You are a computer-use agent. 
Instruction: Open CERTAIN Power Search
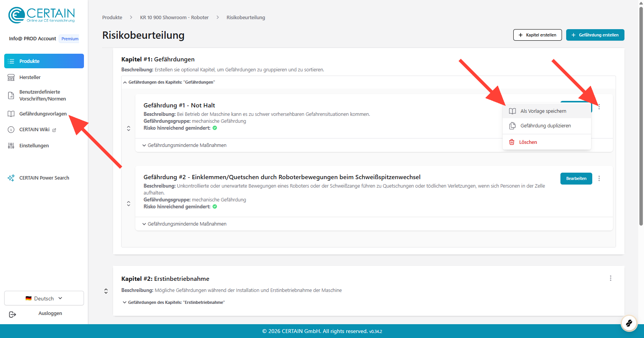click(44, 178)
